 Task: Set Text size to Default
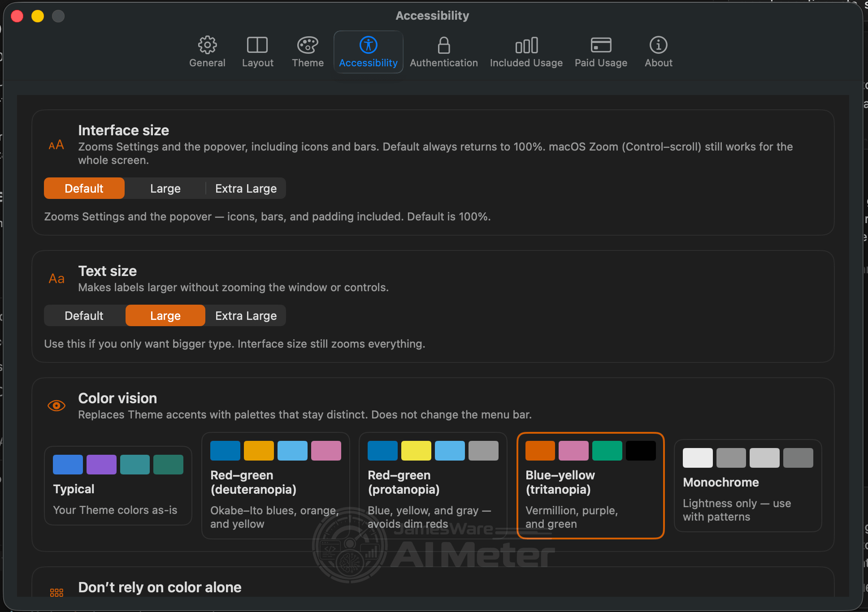point(84,315)
